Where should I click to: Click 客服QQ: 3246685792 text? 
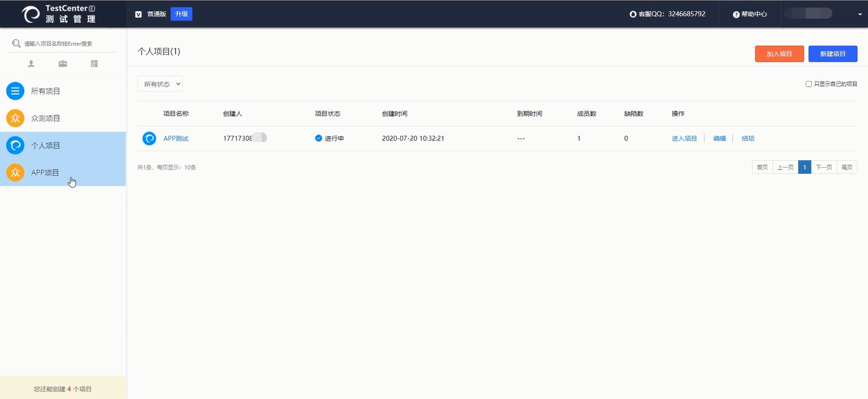671,14
